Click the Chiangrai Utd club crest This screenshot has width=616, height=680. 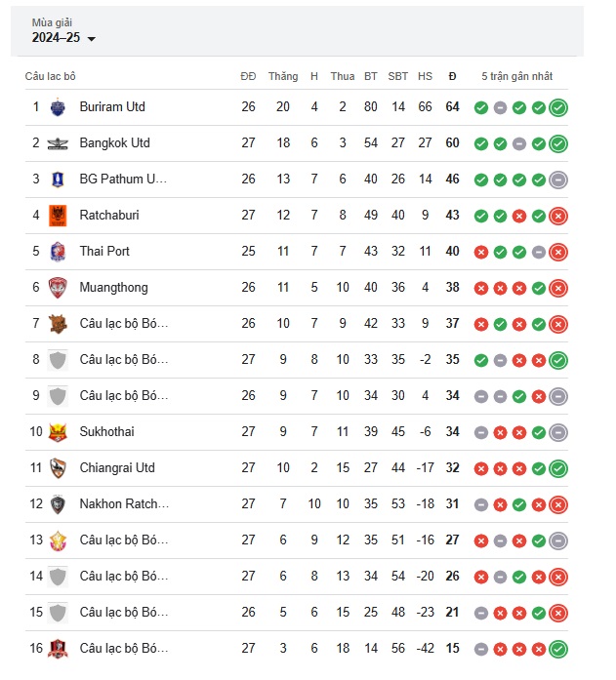(58, 468)
